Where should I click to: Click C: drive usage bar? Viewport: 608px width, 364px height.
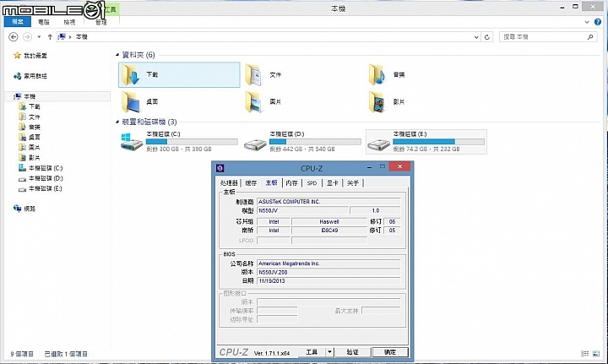(x=192, y=142)
